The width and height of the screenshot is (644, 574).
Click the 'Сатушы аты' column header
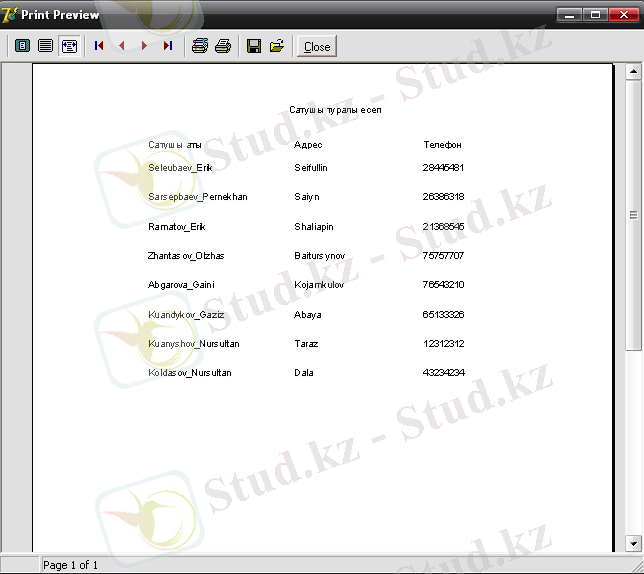click(x=175, y=145)
